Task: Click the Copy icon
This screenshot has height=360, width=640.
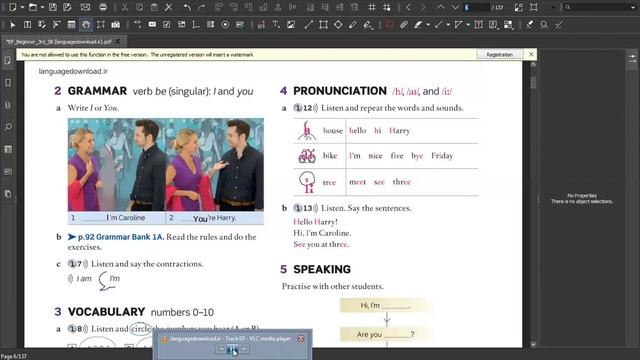Action: [x=140, y=7]
